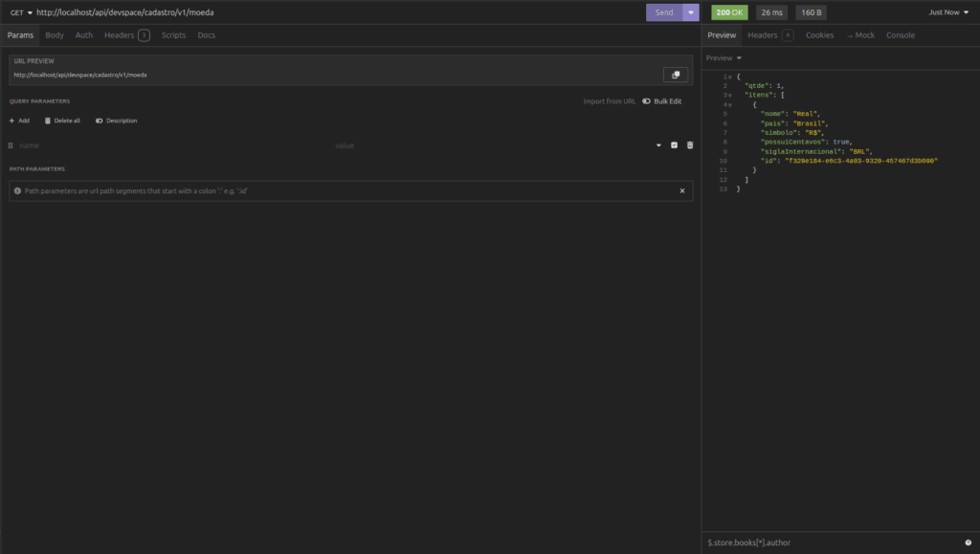This screenshot has height=554, width=980.
Task: Open the Cookies tab
Action: point(819,35)
